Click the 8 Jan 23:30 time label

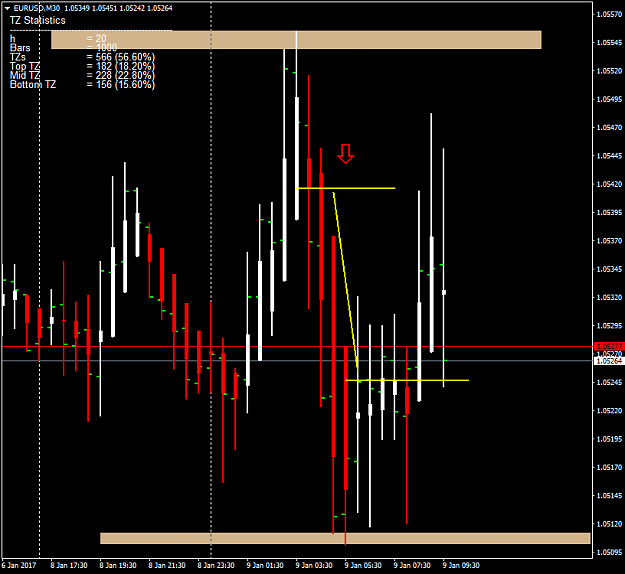click(216, 565)
